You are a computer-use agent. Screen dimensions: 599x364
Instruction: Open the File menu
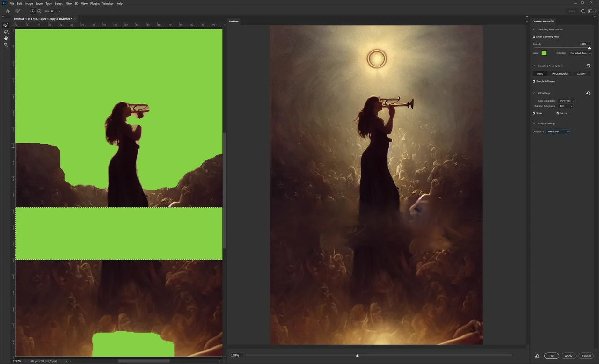pyautogui.click(x=12, y=3)
